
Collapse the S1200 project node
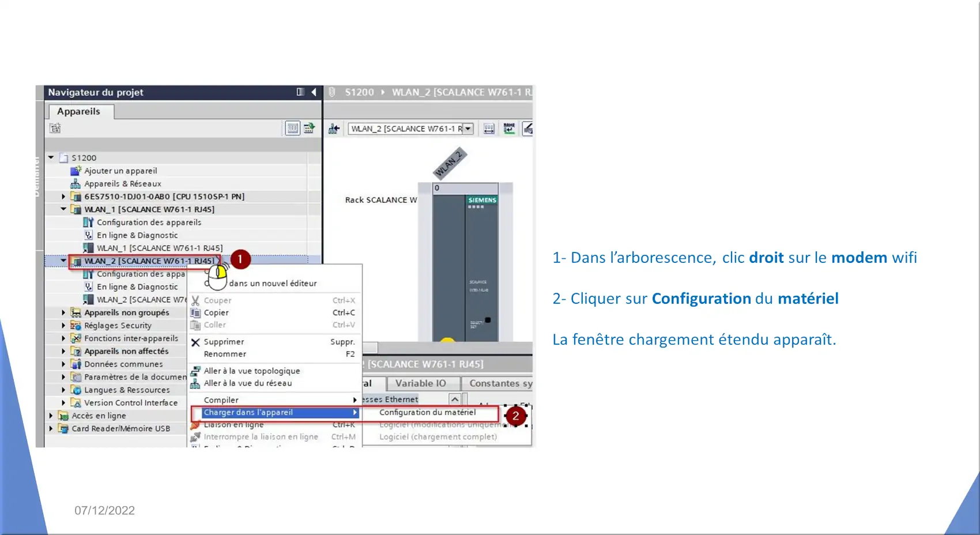pos(51,157)
